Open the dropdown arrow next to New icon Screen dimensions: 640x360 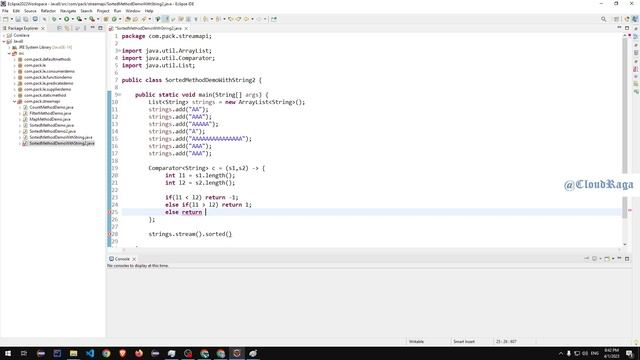click(x=11, y=19)
